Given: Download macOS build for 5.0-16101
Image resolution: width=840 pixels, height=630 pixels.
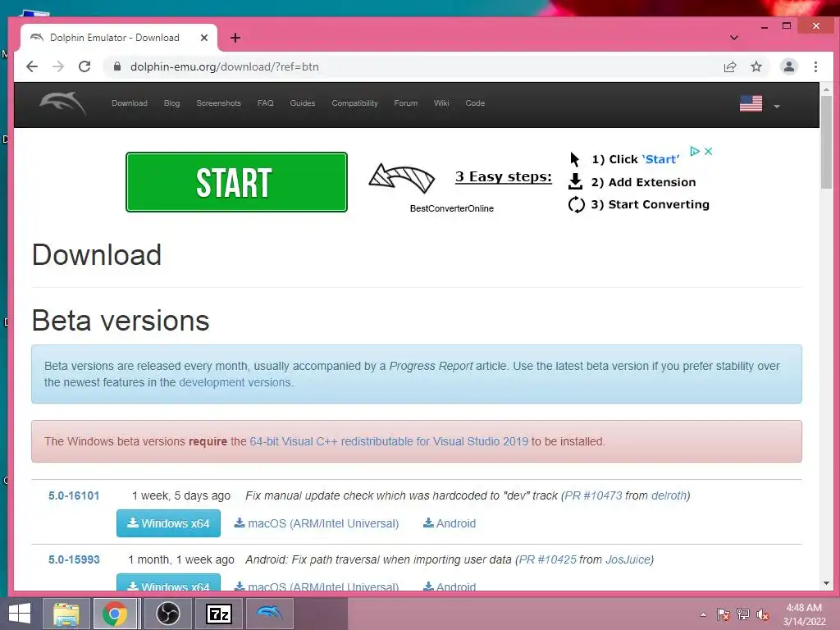Looking at the screenshot, I should pyautogui.click(x=317, y=523).
